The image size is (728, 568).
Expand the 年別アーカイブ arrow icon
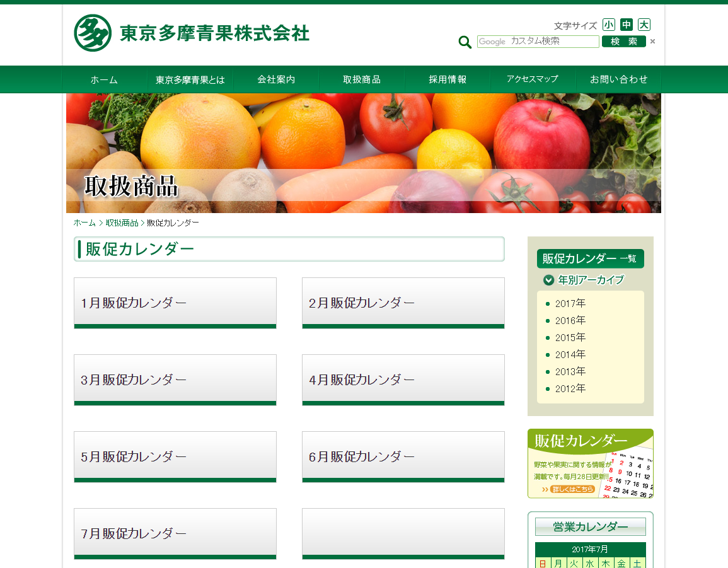coord(549,280)
